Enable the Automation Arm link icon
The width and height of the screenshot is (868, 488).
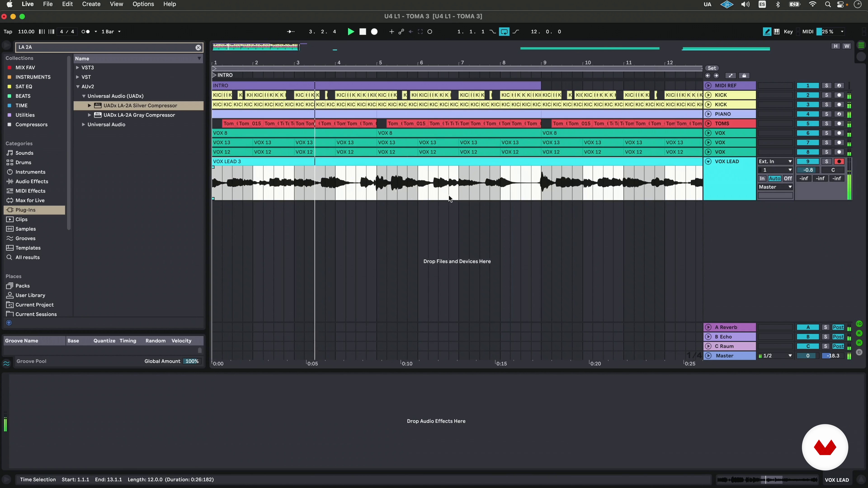(x=401, y=32)
